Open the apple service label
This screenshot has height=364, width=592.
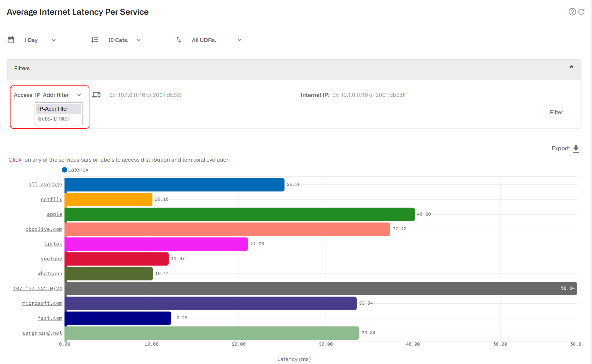point(55,214)
